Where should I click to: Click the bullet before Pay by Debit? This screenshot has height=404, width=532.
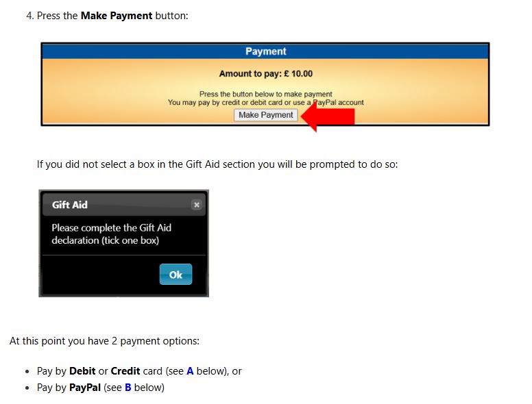(x=27, y=371)
